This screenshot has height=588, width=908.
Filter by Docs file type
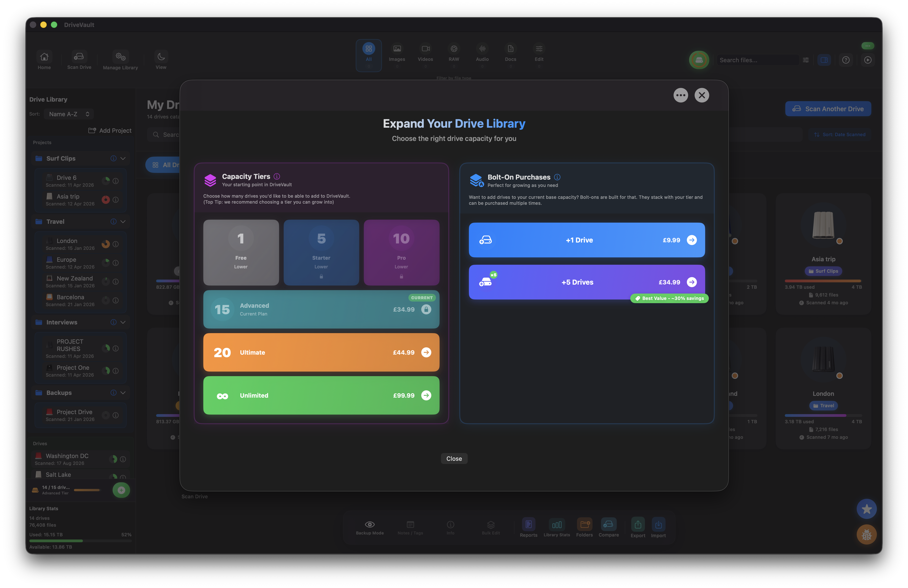pos(511,55)
